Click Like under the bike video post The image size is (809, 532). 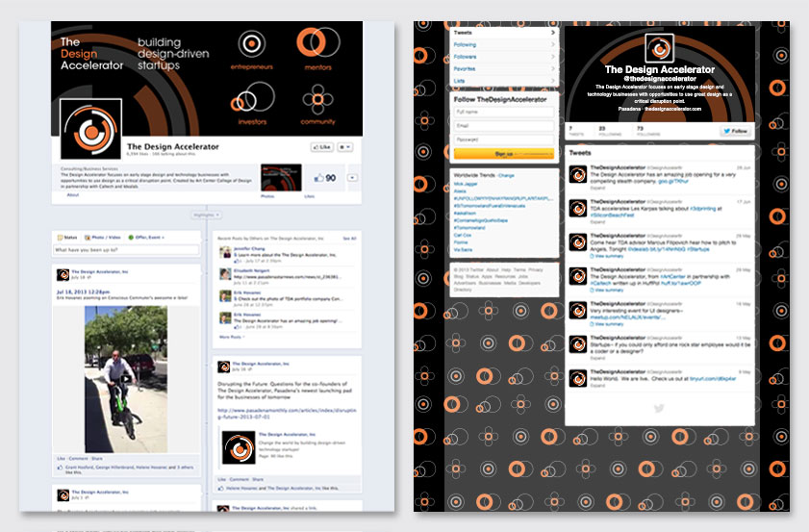point(61,458)
